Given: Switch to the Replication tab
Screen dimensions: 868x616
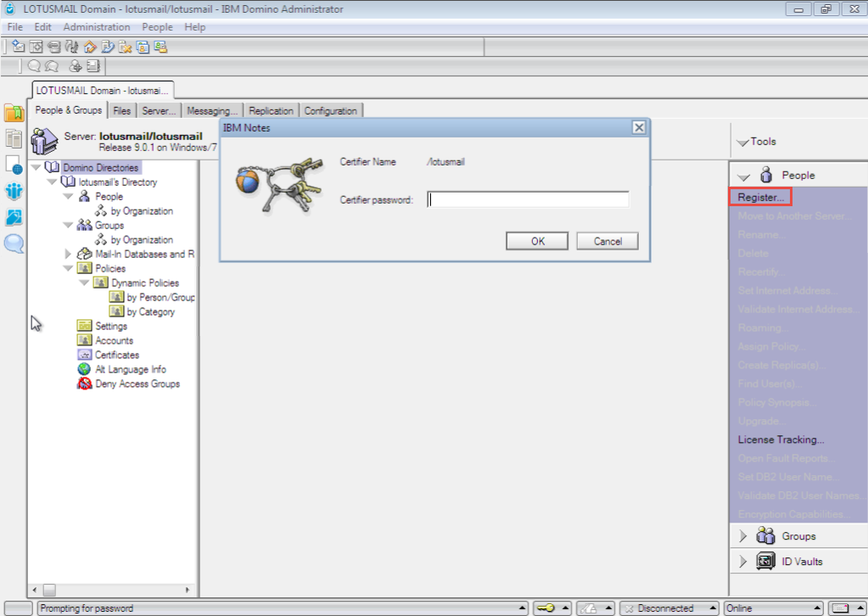Looking at the screenshot, I should [271, 110].
